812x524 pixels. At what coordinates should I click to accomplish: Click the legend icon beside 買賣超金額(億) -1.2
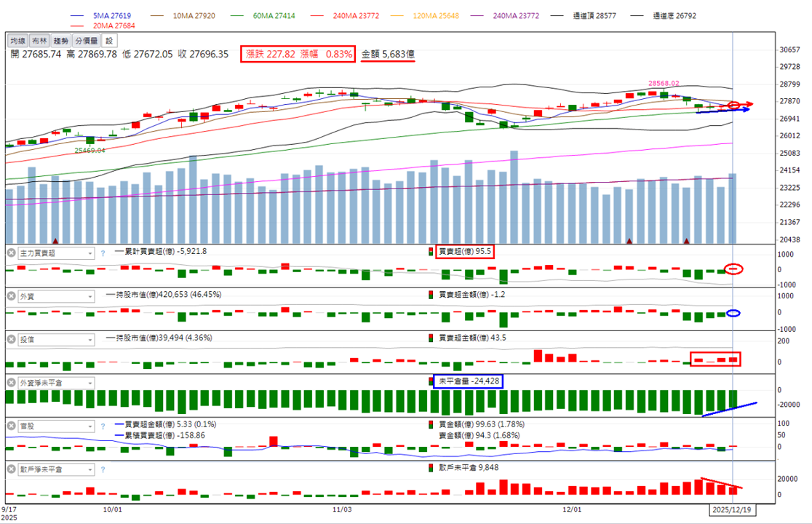[430, 295]
